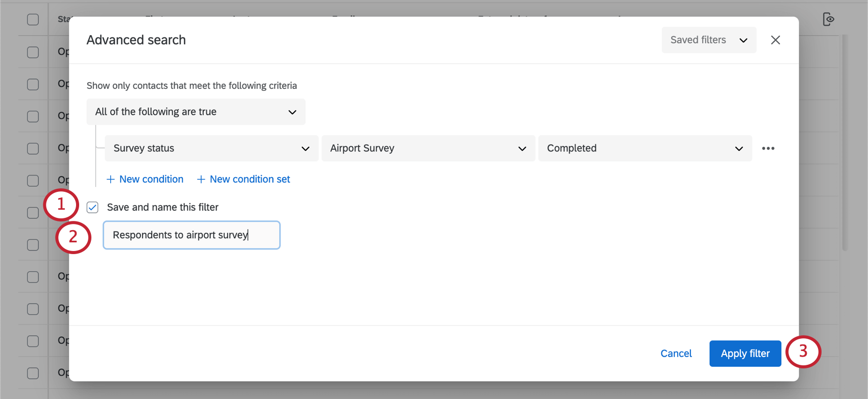Click the plus icon beside New condition set
Image resolution: width=868 pixels, height=399 pixels.
coord(201,180)
